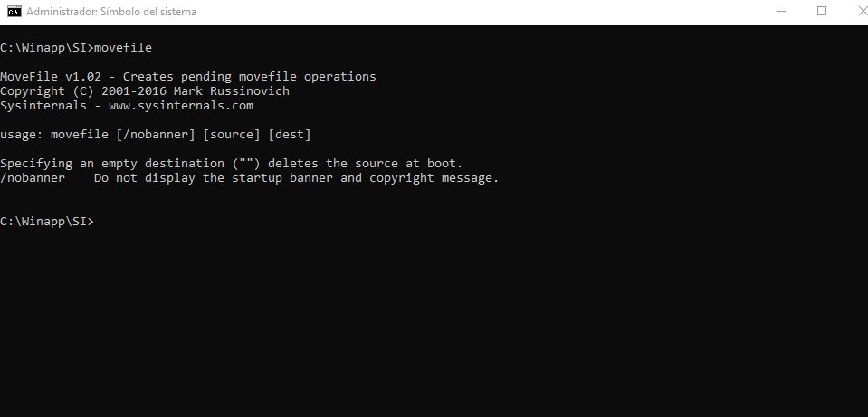Click the title "Administrador: Símbolo del sistema"
The height and width of the screenshot is (417, 868).
pos(111,12)
